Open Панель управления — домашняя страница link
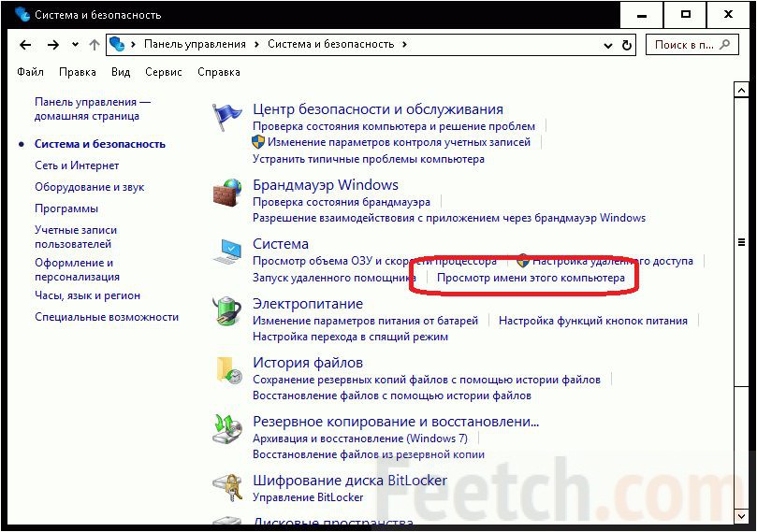Image resolution: width=757 pixels, height=532 pixels. coord(93,108)
